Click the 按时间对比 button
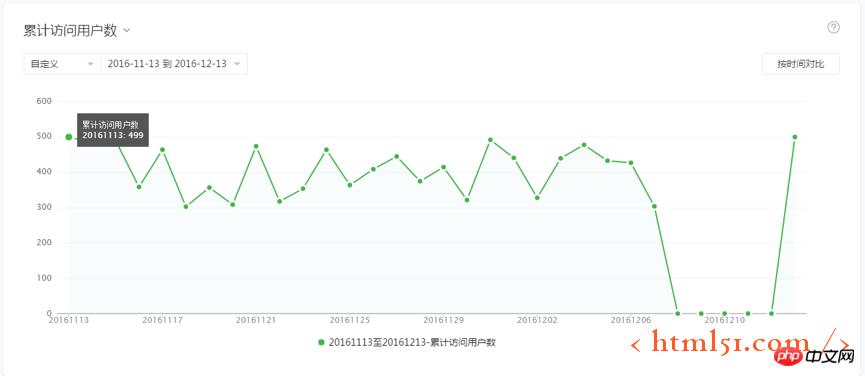Screen dimensions: 865x376 (801, 64)
